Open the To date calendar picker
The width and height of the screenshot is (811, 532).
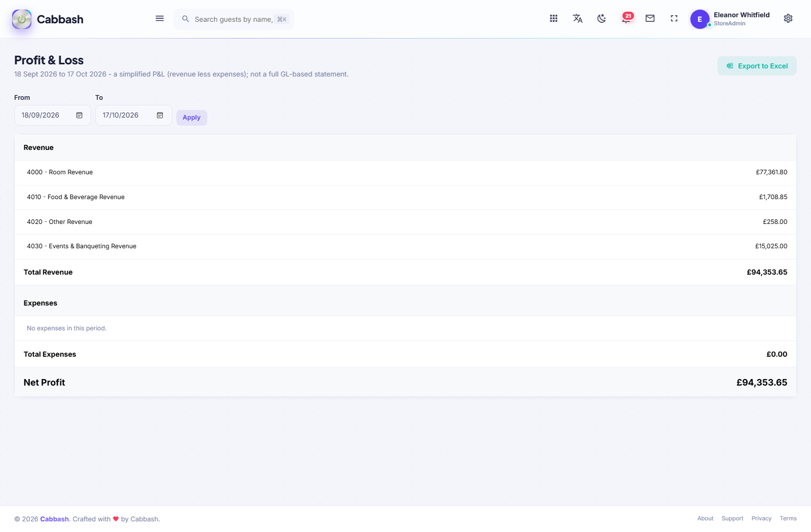pyautogui.click(x=160, y=116)
